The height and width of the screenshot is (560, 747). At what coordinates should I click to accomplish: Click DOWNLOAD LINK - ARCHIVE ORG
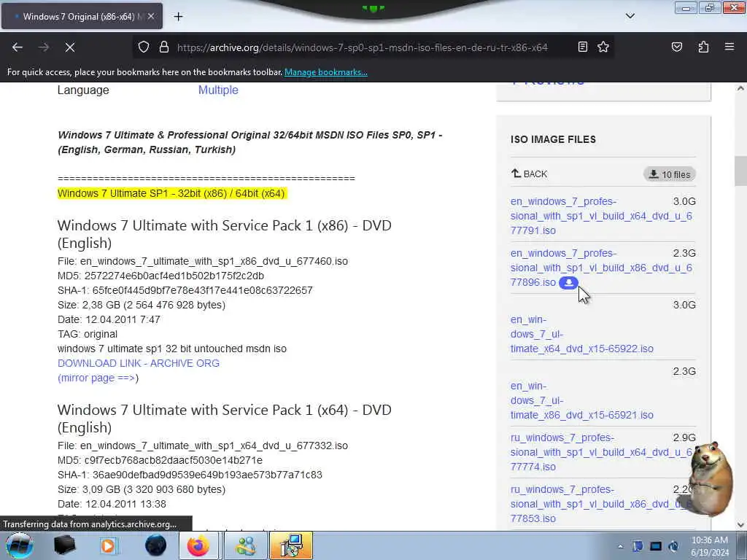point(139,363)
